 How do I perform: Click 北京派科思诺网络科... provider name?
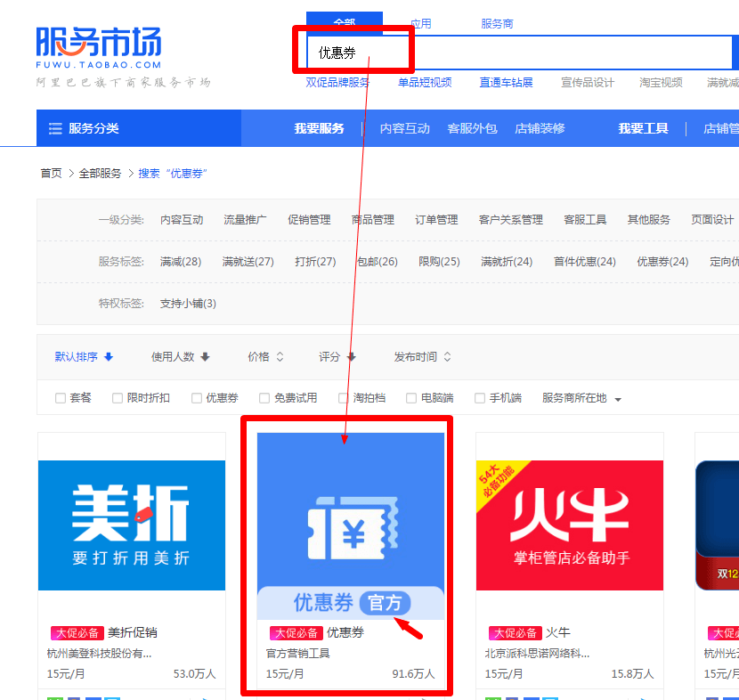[x=537, y=654]
